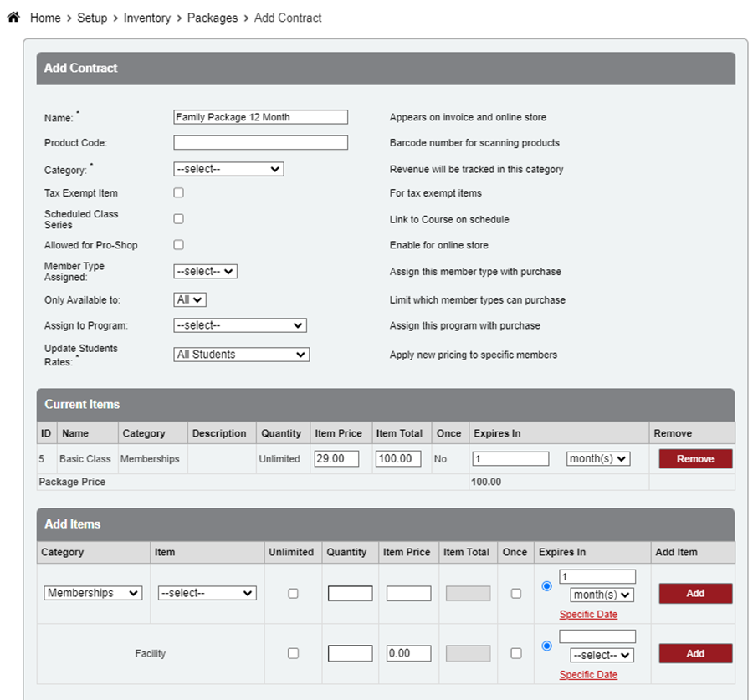
Task: Expand Member Type Assigned dropdown
Action: pos(205,272)
